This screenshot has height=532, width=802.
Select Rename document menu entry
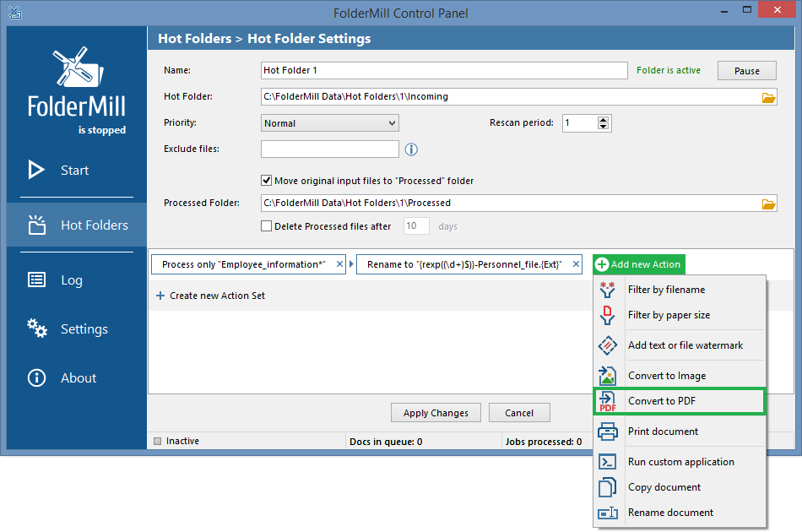(680, 513)
